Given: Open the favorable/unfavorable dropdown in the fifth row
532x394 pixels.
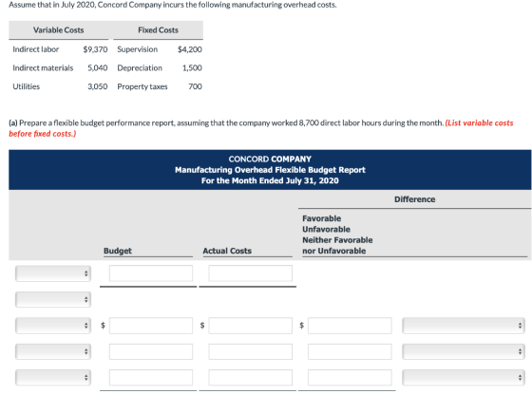Looking at the screenshot, I should coord(464,378).
